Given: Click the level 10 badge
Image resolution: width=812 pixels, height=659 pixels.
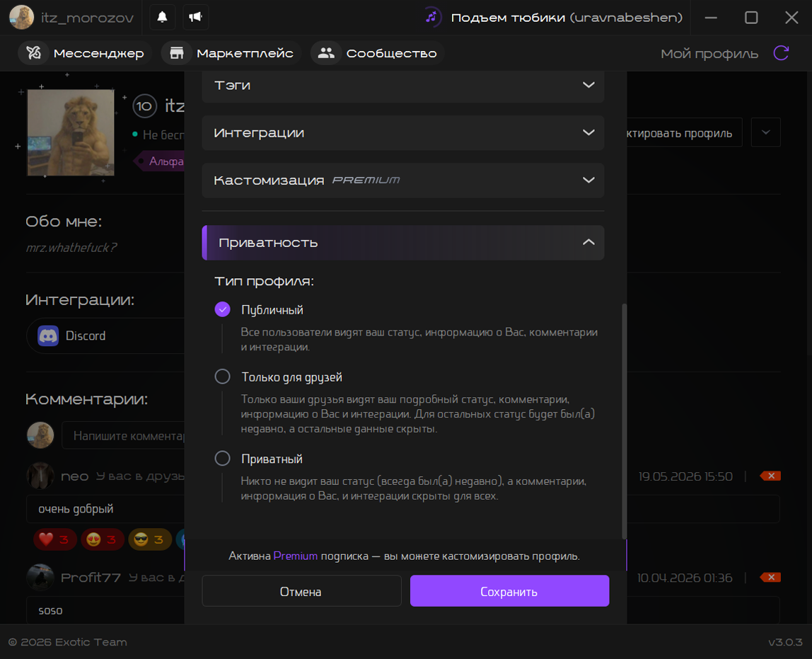Looking at the screenshot, I should point(144,106).
